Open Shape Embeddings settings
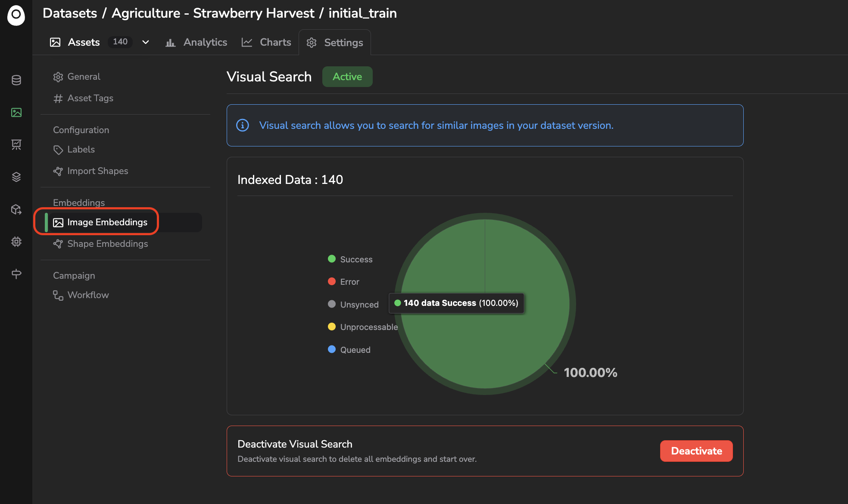Screen dimensions: 848x504 [100, 244]
